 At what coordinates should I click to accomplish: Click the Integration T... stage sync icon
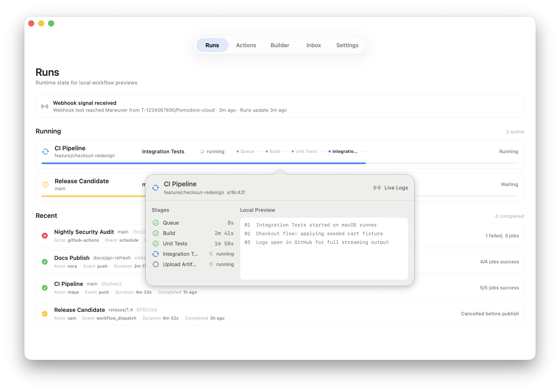click(x=156, y=254)
